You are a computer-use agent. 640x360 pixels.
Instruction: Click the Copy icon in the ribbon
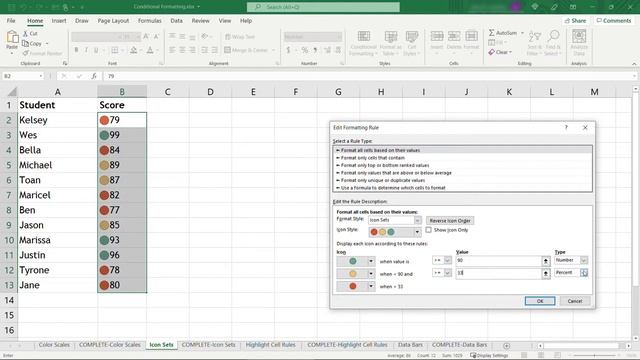[x=25, y=43]
